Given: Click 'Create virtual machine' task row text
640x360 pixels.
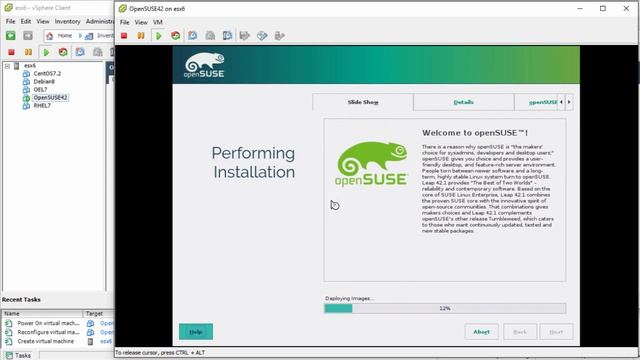Looking at the screenshot, I should pos(46,341).
